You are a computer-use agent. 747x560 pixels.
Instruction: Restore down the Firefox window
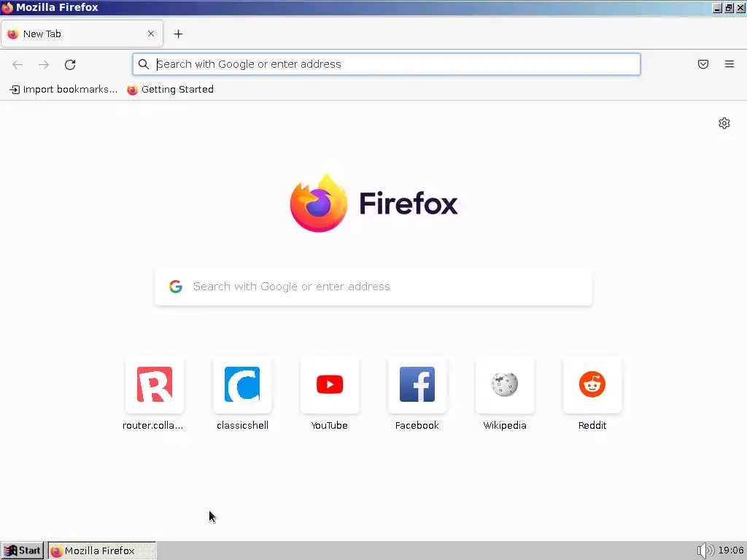729,7
